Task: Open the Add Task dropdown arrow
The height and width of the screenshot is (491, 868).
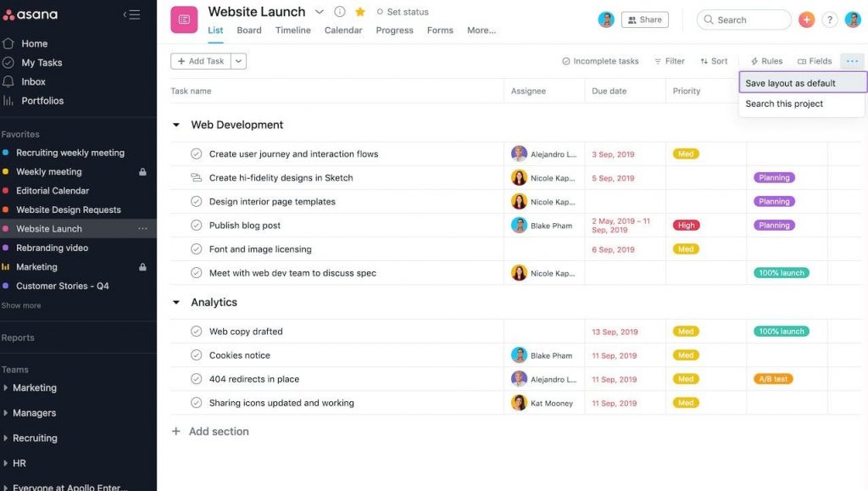Action: coord(238,61)
